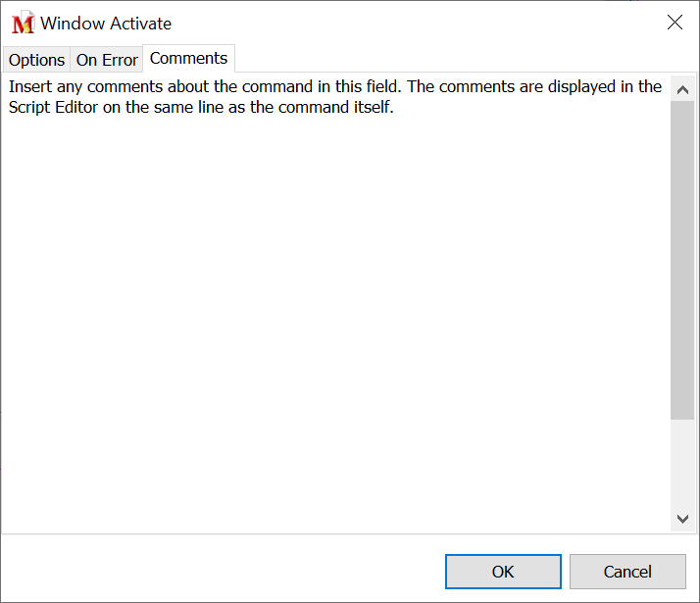Switch to the Options tab

point(36,60)
